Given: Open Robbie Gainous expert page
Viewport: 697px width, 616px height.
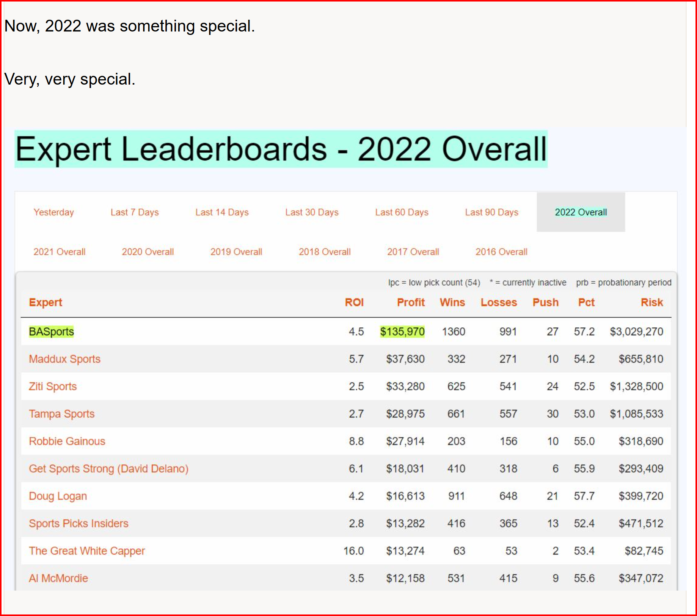Looking at the screenshot, I should coord(67,441).
